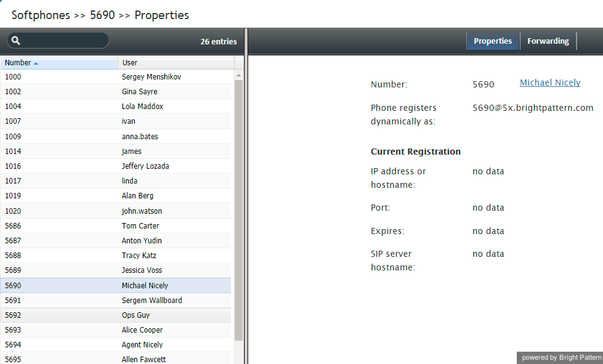Select the Ops Guy softphone 5692
Viewport: 603px width, 364px height.
[116, 315]
